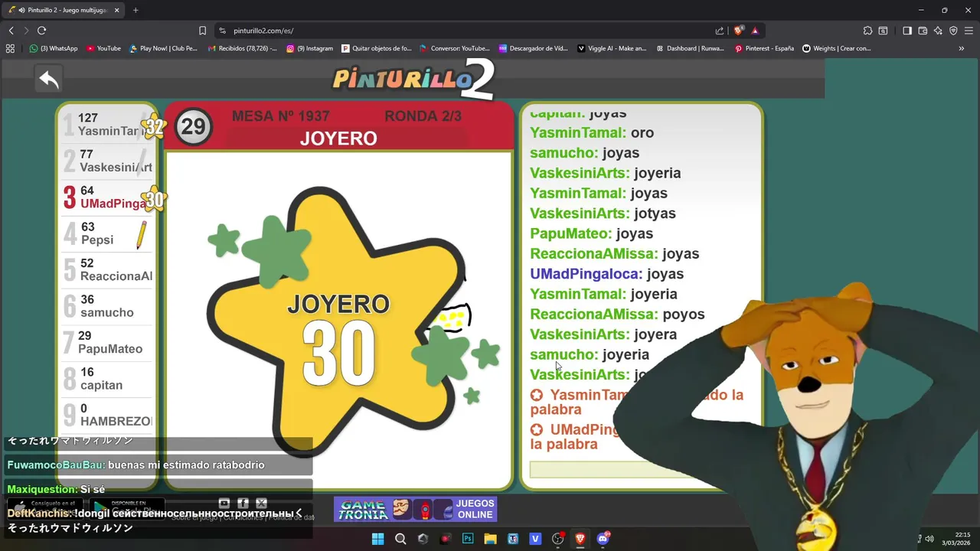The width and height of the screenshot is (980, 551).
Task: Open the Recibidos Gmail bookmark
Action: (243, 48)
